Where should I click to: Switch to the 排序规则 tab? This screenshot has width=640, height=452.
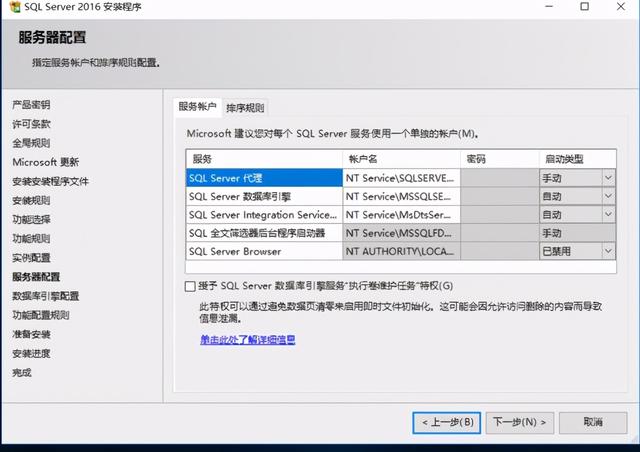(x=245, y=108)
